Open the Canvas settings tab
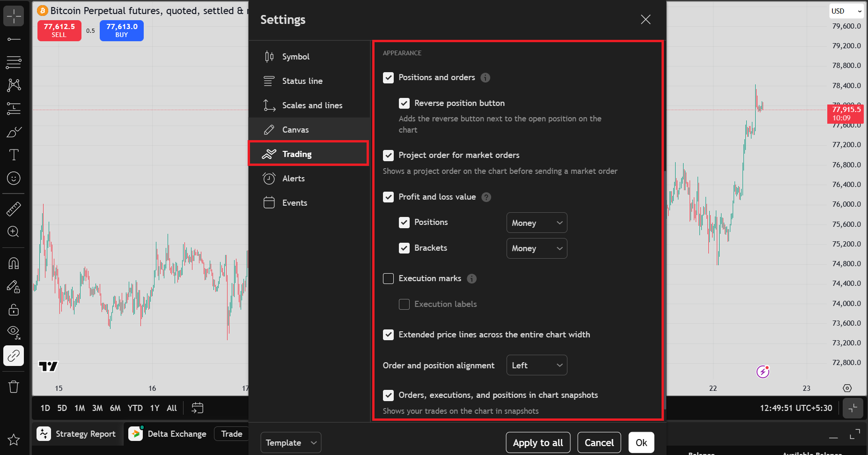The height and width of the screenshot is (455, 868). (309, 130)
